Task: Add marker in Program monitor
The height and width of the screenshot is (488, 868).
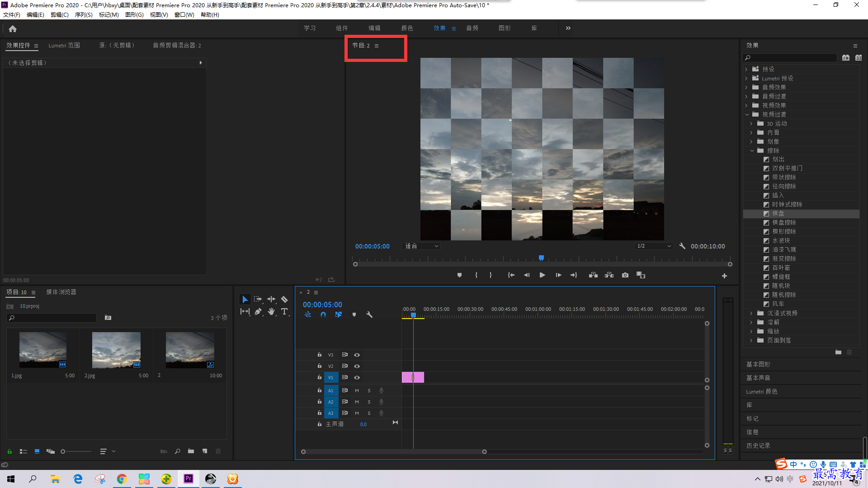Action: click(459, 275)
